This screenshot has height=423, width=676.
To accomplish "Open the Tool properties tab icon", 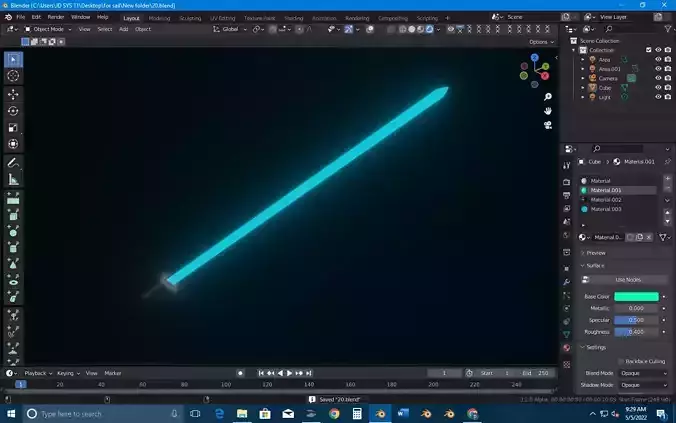I will coord(566,165).
